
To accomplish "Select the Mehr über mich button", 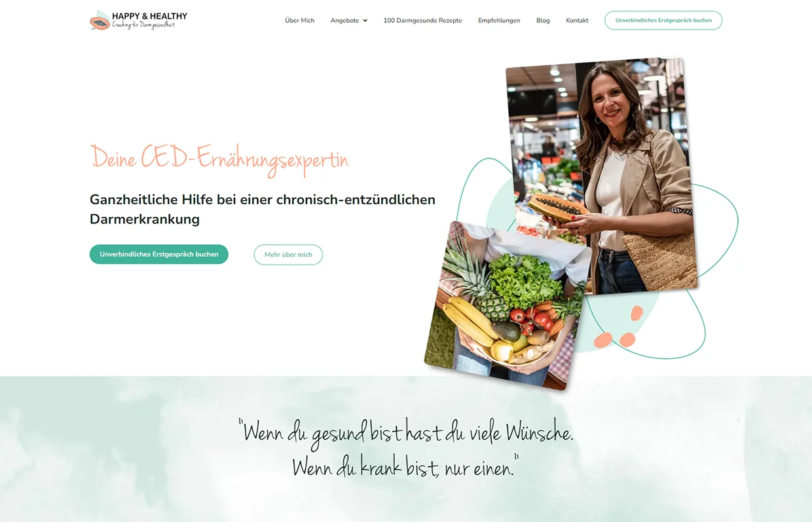I will pos(288,255).
